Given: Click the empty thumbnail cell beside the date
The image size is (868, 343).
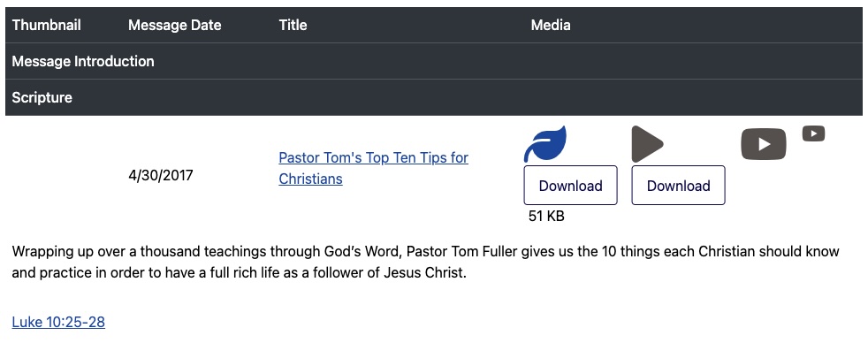Looking at the screenshot, I should point(64,176).
